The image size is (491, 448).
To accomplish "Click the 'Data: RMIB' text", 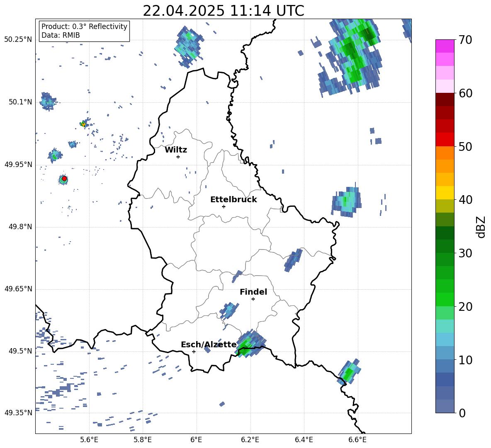I will [61, 35].
